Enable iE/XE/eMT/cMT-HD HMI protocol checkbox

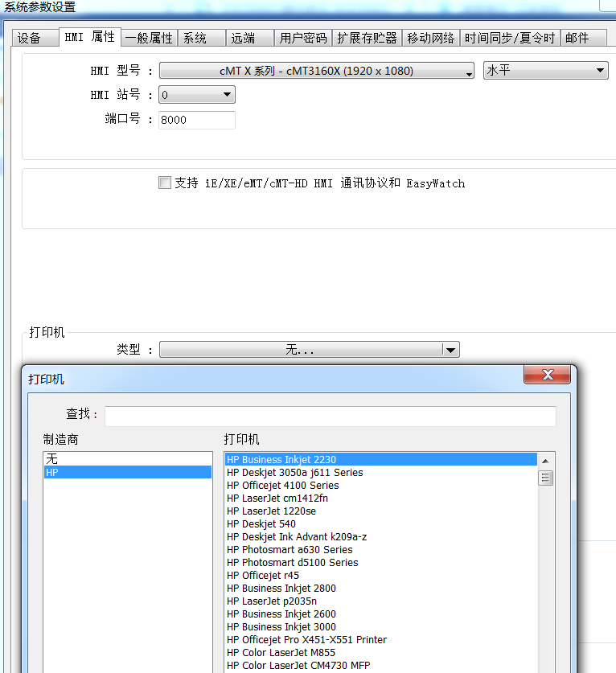(165, 183)
